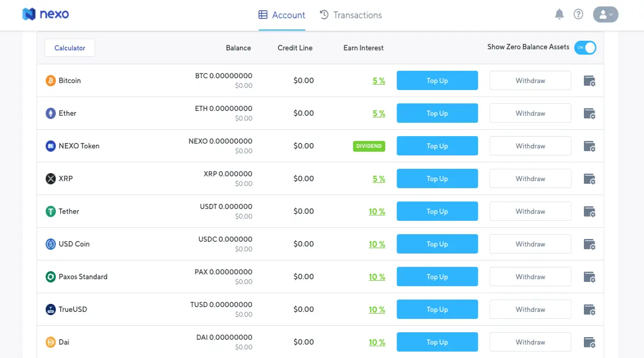Click Dai's 10 % interest link

point(377,342)
